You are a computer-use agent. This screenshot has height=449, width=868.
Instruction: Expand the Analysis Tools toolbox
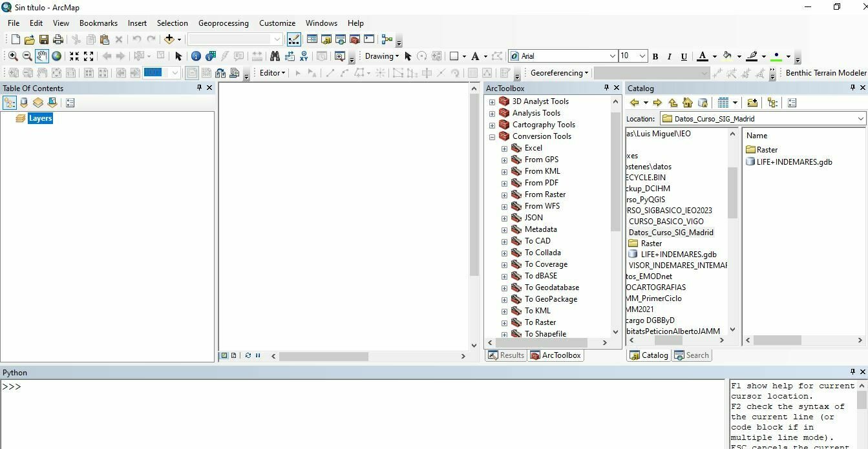[x=492, y=114]
